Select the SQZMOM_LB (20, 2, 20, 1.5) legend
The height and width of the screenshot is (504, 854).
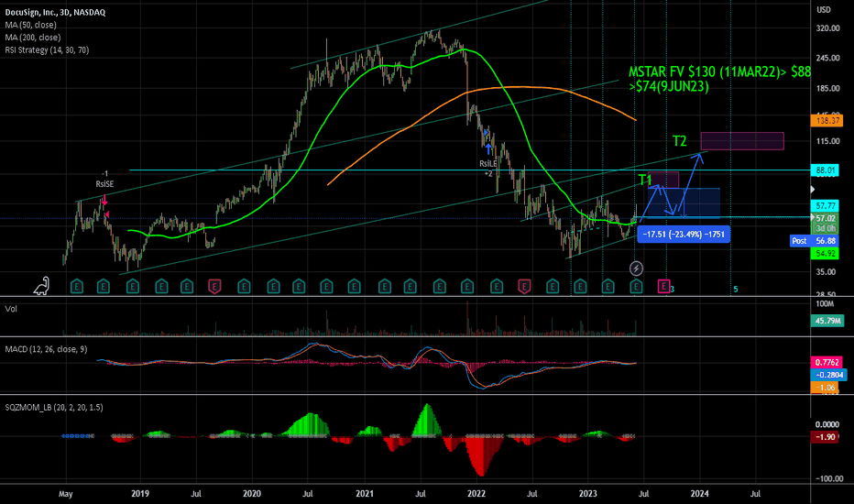[x=54, y=408]
